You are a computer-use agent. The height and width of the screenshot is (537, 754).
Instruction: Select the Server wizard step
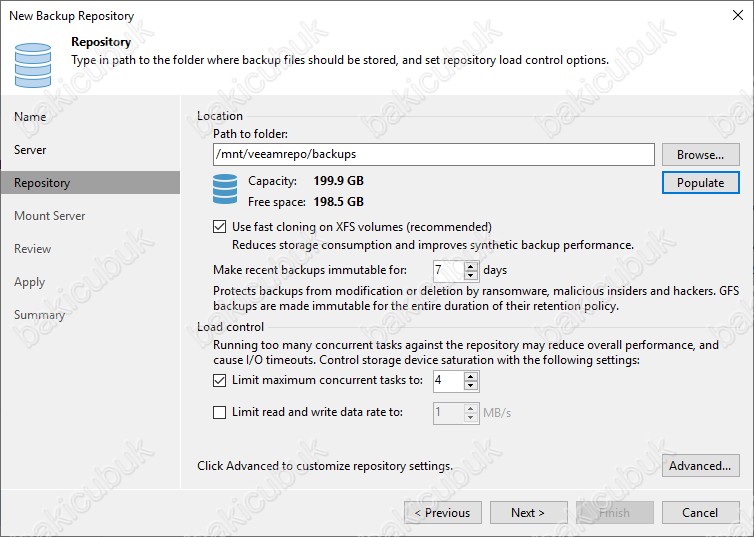pos(30,150)
